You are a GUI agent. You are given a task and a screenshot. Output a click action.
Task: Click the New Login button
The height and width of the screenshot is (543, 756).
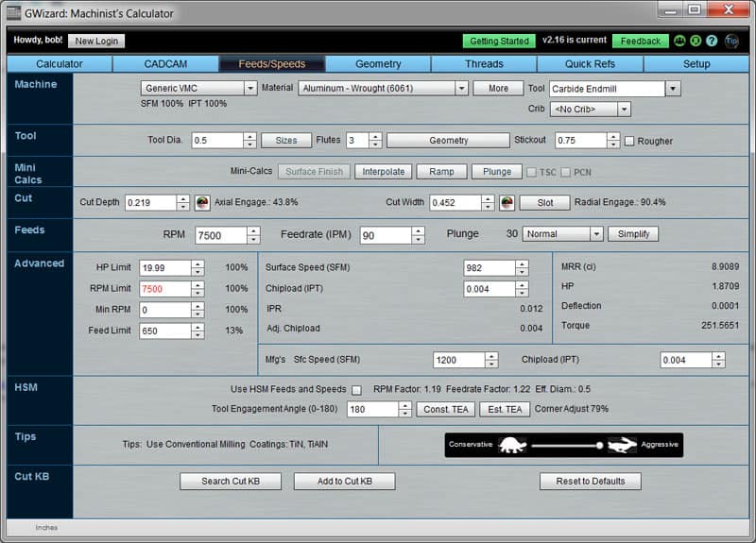pos(96,41)
